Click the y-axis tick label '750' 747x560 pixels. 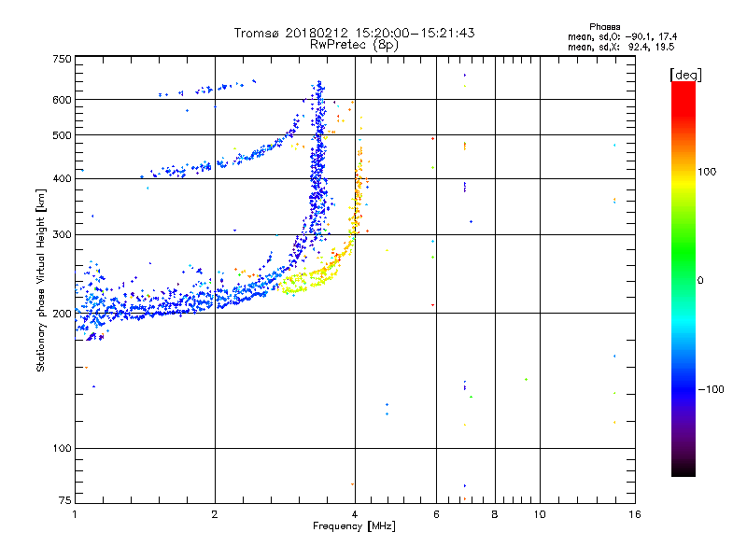[x=62, y=59]
